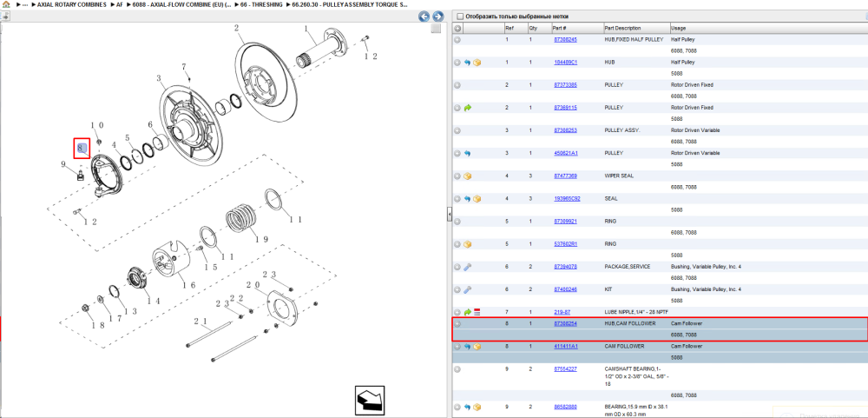Go to the home page via house icon
This screenshot has width=868, height=418.
5,3
